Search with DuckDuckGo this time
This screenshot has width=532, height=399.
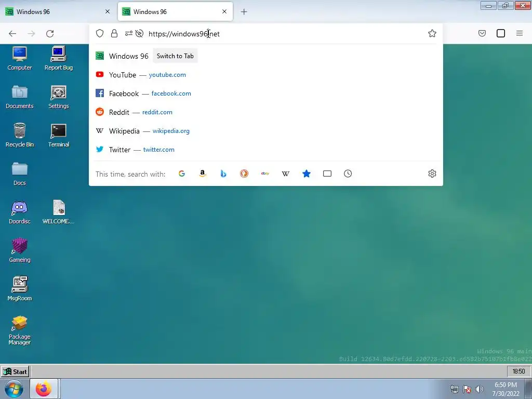(244, 174)
